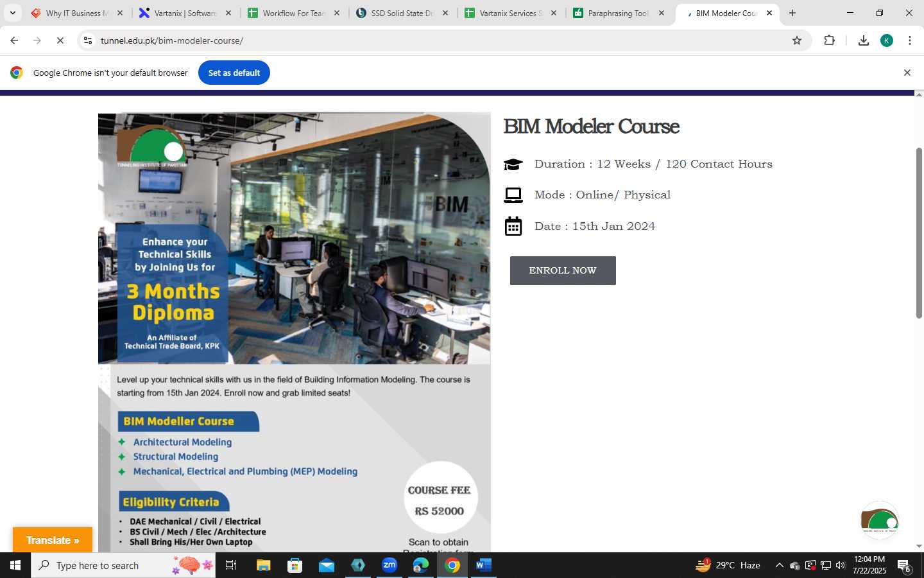Click the floating institute logo button
Viewport: 924px width, 578px height.
879,521
